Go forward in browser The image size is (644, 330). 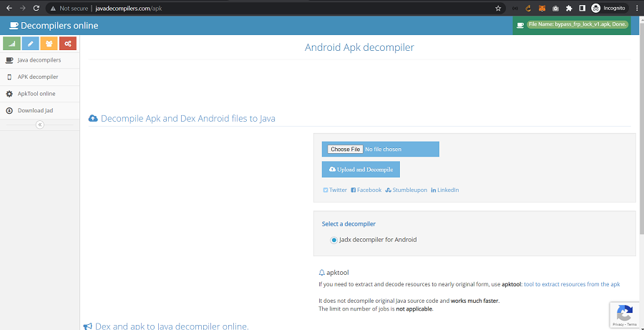(23, 8)
